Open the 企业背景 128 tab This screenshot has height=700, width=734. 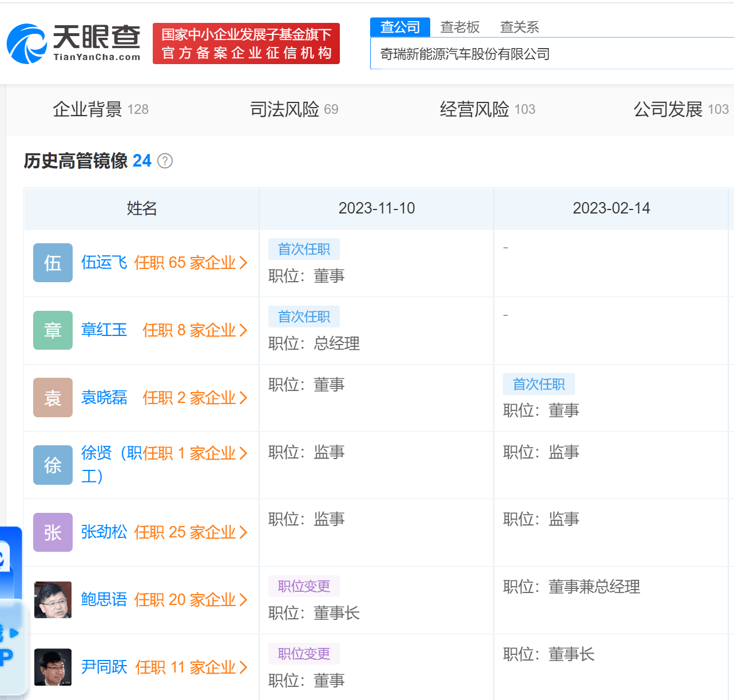coord(101,109)
